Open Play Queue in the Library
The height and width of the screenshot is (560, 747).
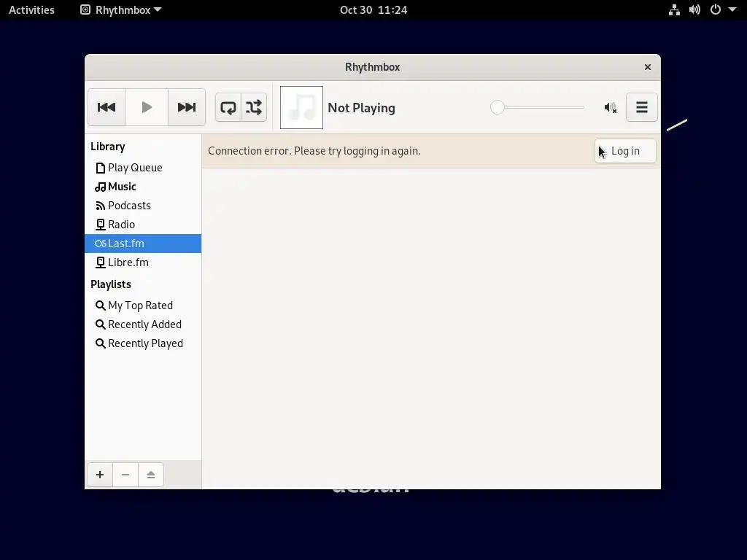pos(143,168)
